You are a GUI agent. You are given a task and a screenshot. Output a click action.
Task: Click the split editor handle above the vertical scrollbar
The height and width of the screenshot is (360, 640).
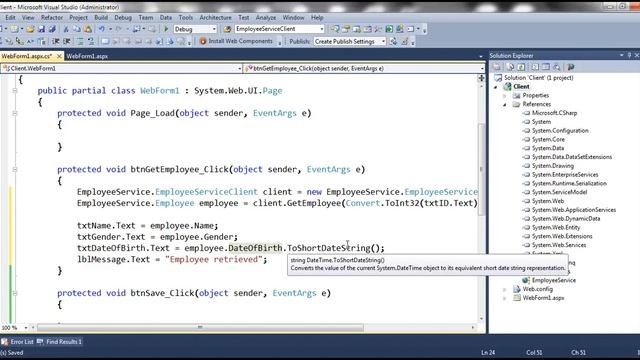481,78
